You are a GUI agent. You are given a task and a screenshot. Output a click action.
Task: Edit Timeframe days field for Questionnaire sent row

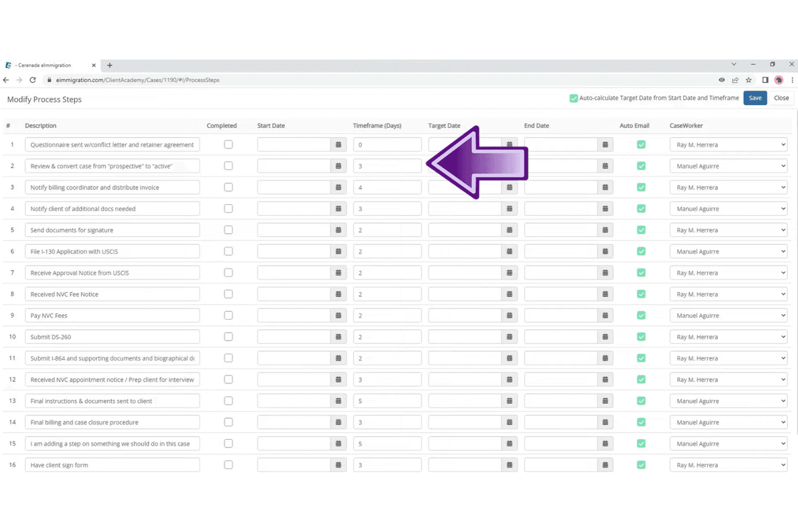(x=387, y=144)
